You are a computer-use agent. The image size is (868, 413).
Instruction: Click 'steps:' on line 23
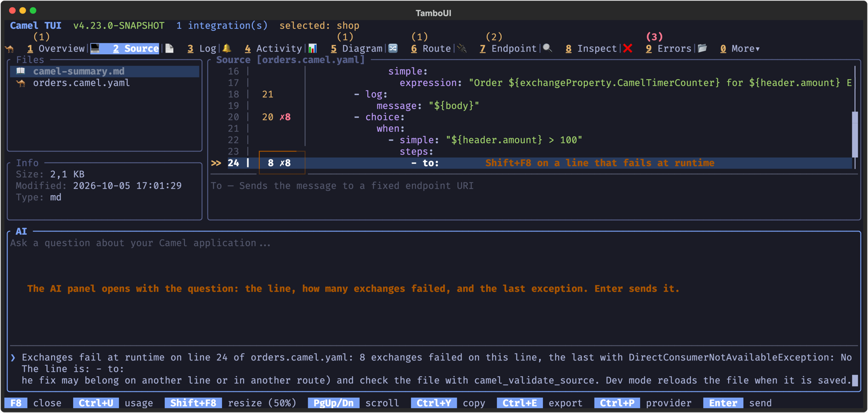417,152
